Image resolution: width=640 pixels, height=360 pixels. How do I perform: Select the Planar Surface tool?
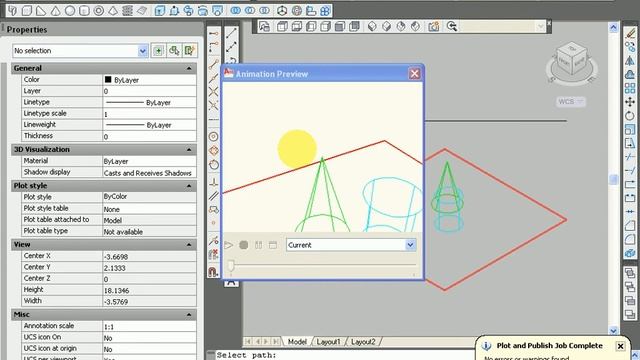142,11
